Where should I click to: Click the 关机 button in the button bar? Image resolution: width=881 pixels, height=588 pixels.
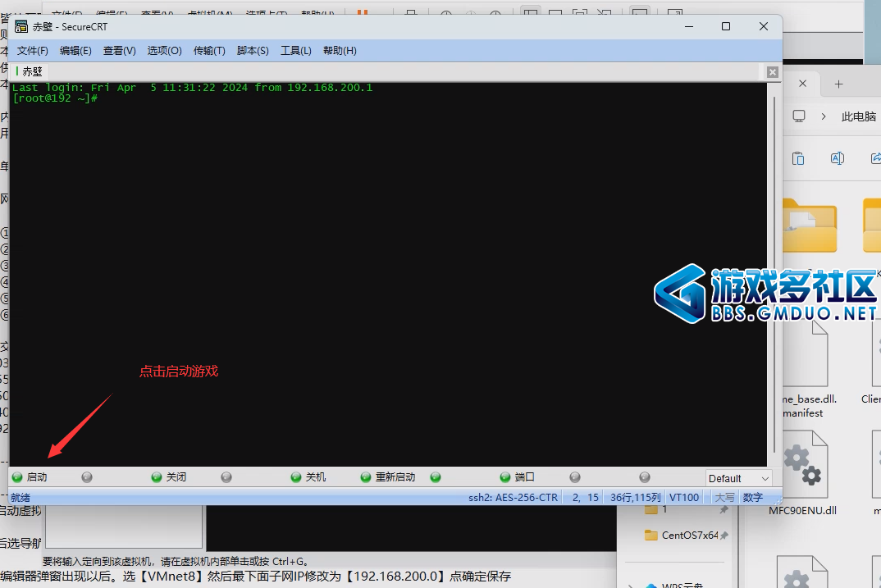click(308, 476)
